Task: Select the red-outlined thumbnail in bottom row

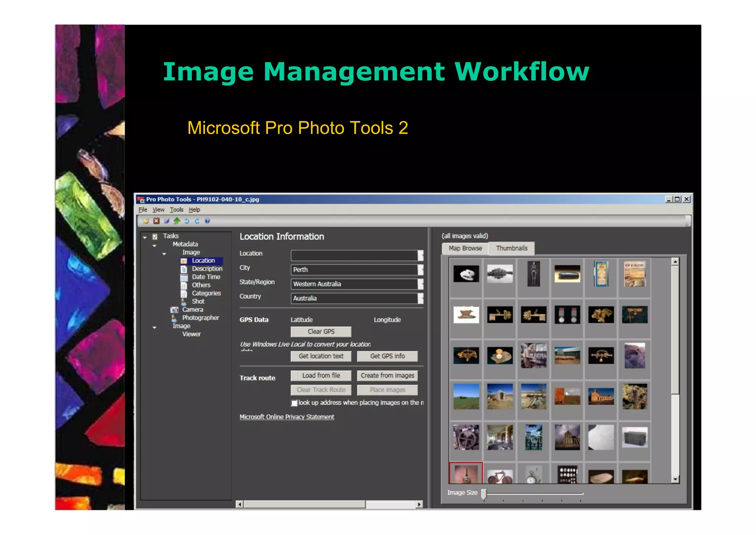Action: click(x=466, y=473)
